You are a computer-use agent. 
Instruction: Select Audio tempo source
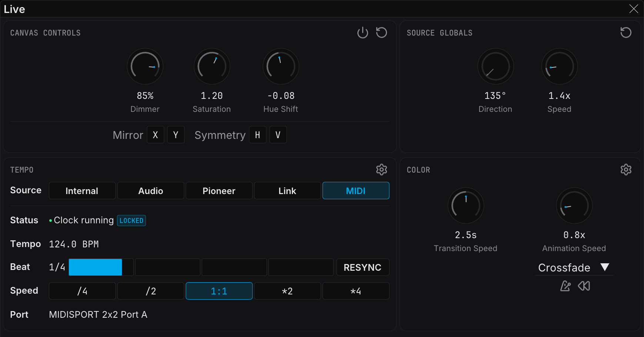click(151, 191)
